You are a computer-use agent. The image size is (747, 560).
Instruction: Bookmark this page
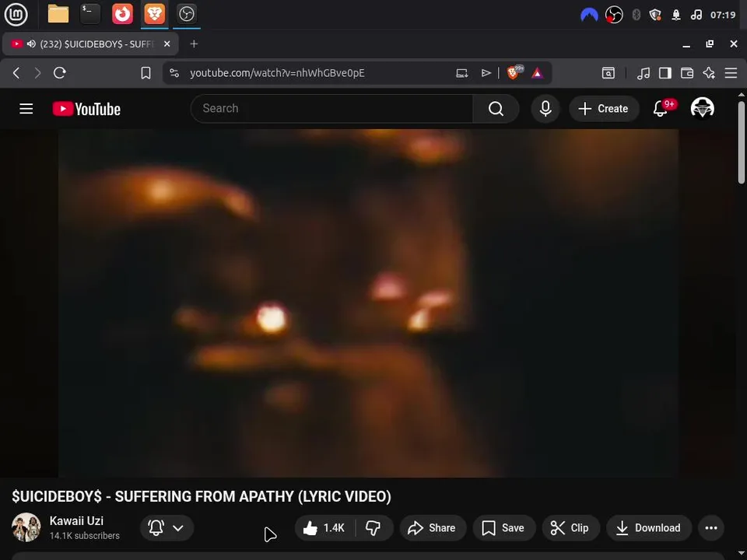coord(146,73)
